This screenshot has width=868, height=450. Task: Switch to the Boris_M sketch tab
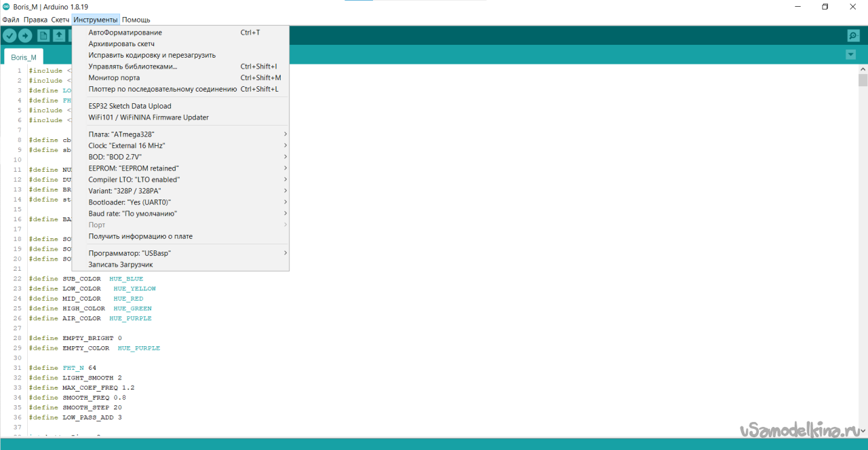24,57
